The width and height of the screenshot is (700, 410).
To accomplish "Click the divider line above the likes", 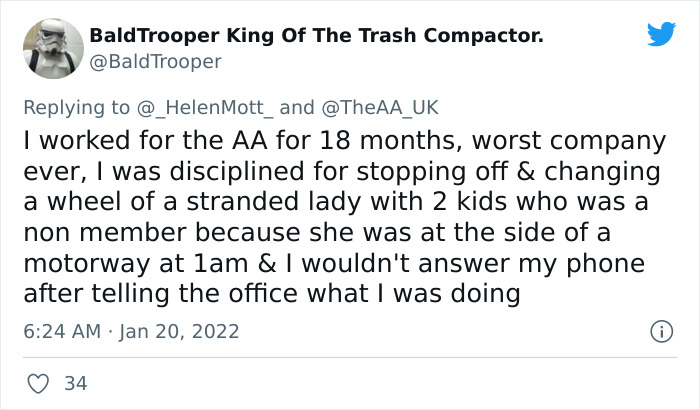I will pos(349,357).
